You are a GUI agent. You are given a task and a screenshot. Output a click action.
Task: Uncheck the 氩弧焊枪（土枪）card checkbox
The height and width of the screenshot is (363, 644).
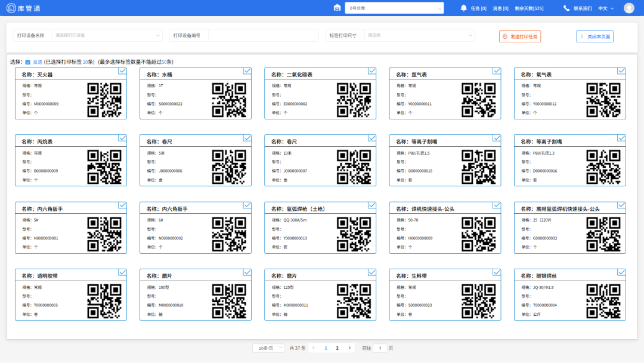click(x=371, y=205)
